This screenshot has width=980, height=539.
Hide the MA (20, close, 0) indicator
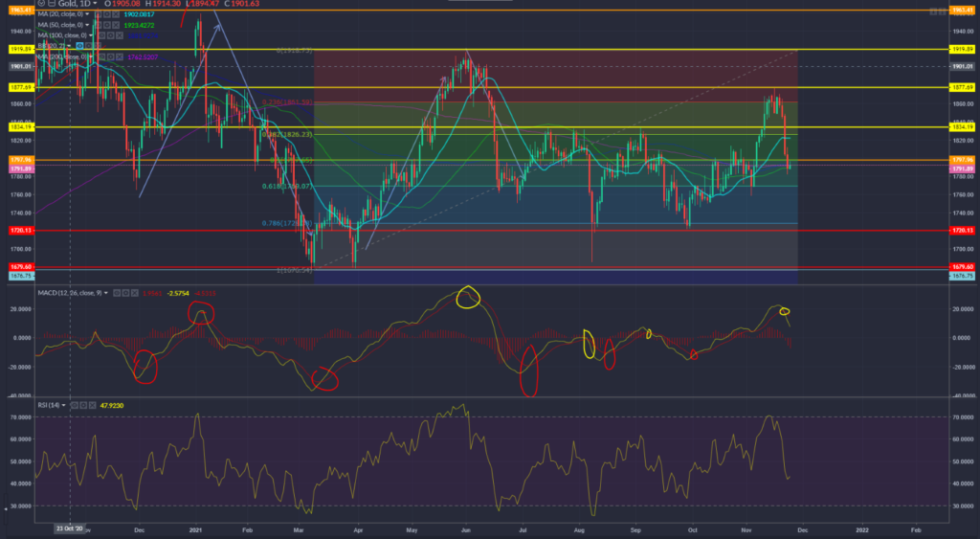pyautogui.click(x=99, y=13)
